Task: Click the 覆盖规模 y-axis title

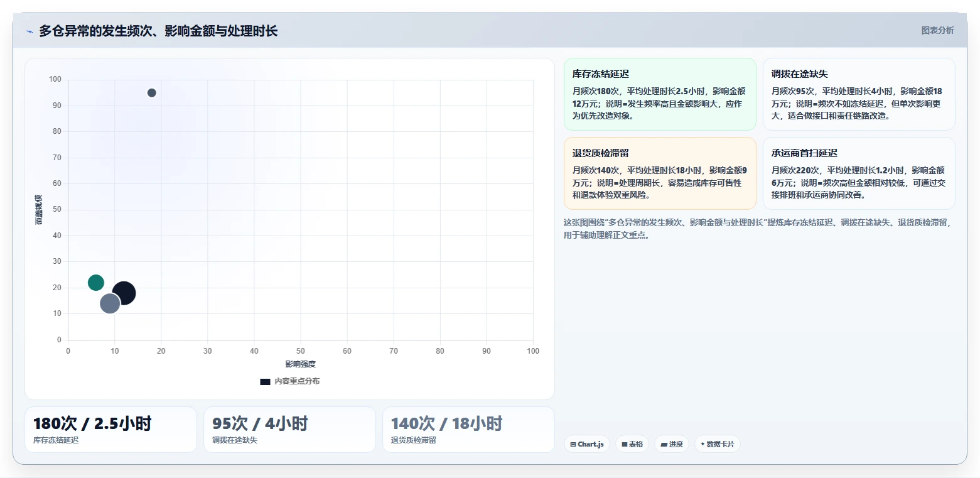Action: point(39,210)
